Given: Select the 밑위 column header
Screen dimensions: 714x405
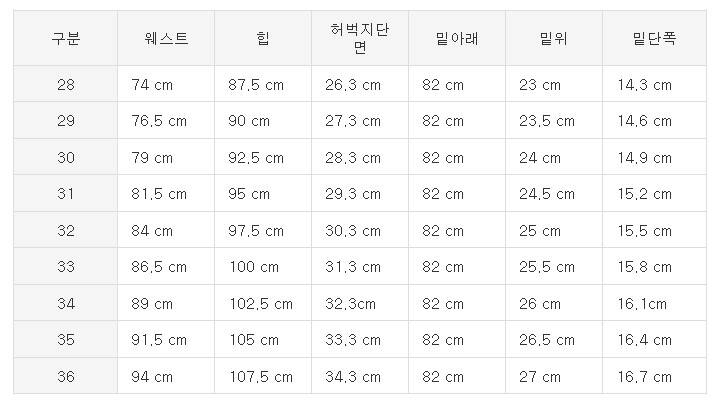Looking at the screenshot, I should [x=554, y=39].
